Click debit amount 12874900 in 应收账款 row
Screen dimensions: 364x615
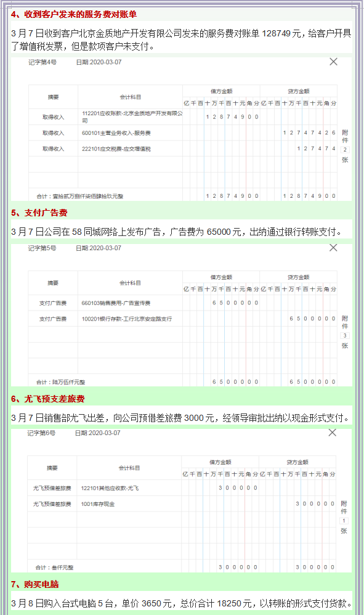click(x=232, y=117)
